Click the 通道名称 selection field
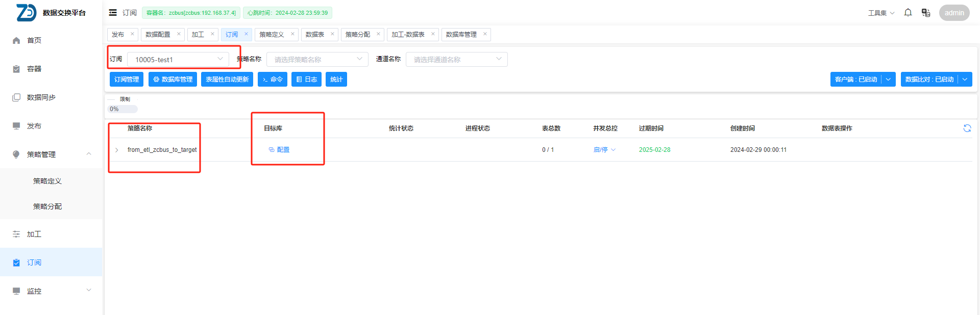 456,59
